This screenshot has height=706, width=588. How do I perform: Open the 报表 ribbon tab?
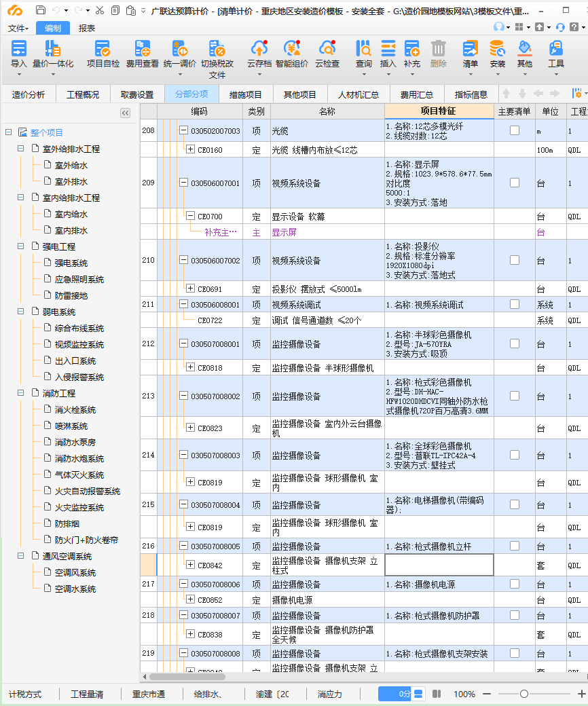click(87, 28)
